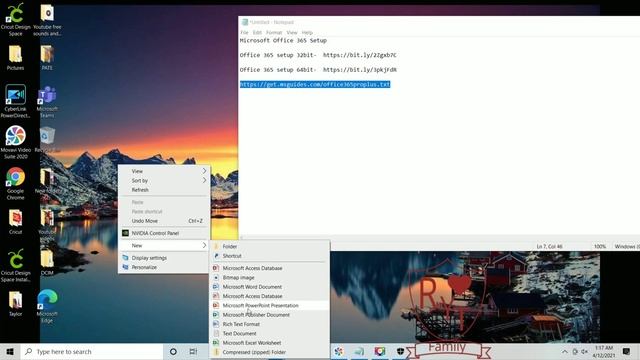Create a new Bitmap image

point(269,278)
